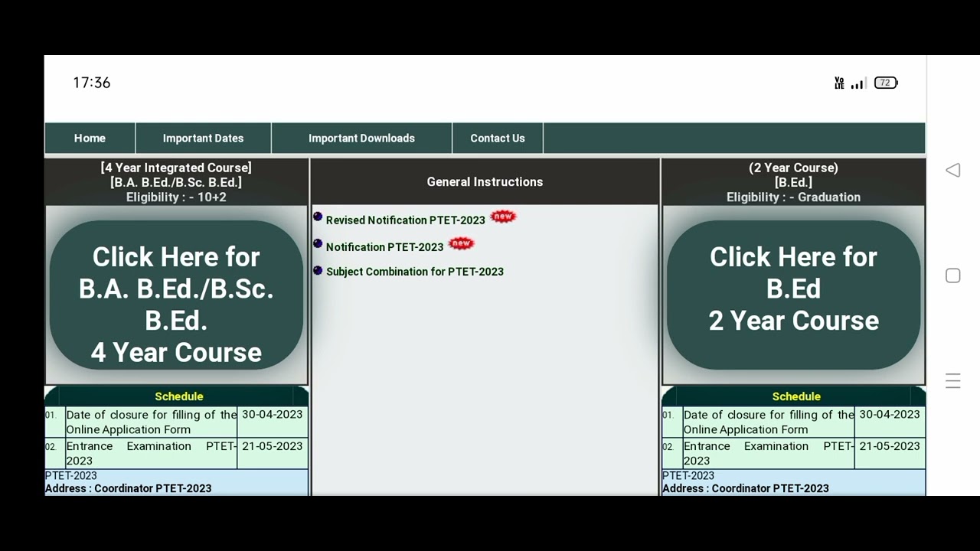Open Subject Combination for PTET-2023 link
This screenshot has height=551, width=980.
[x=415, y=272]
